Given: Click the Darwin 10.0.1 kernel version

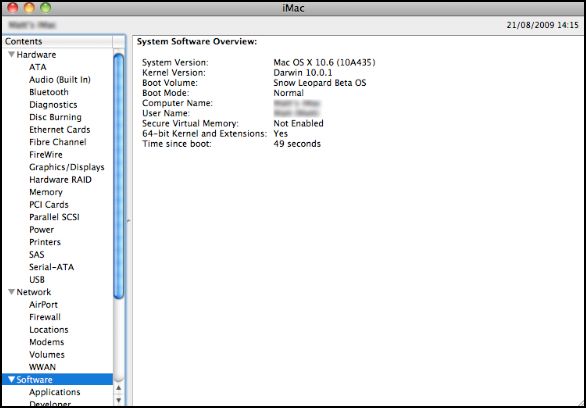Looking at the screenshot, I should pyautogui.click(x=303, y=73).
